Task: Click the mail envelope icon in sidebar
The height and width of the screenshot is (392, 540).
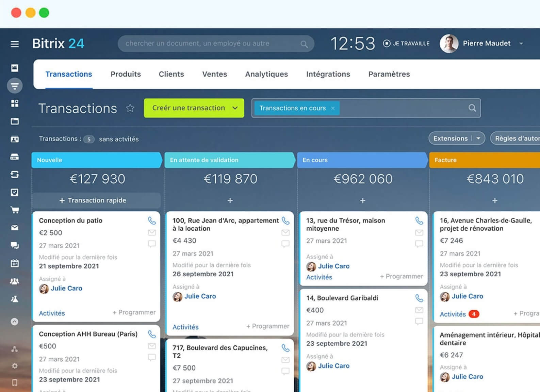Action: point(15,228)
